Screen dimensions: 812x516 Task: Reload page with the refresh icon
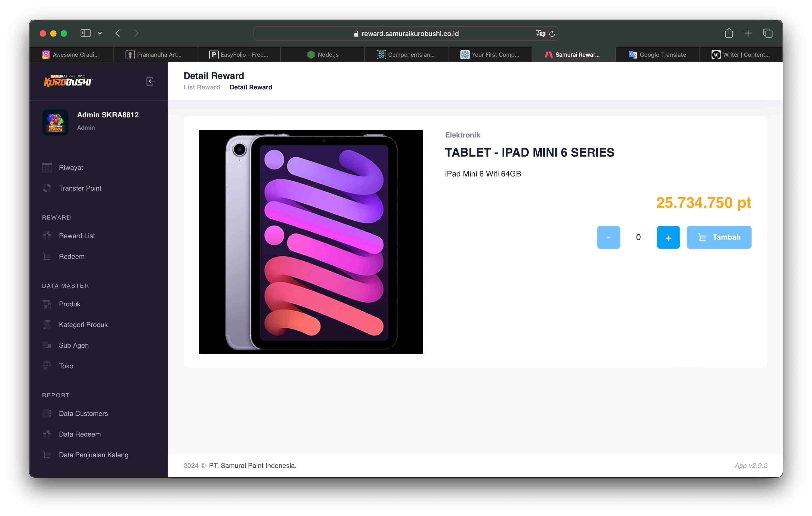pos(552,33)
